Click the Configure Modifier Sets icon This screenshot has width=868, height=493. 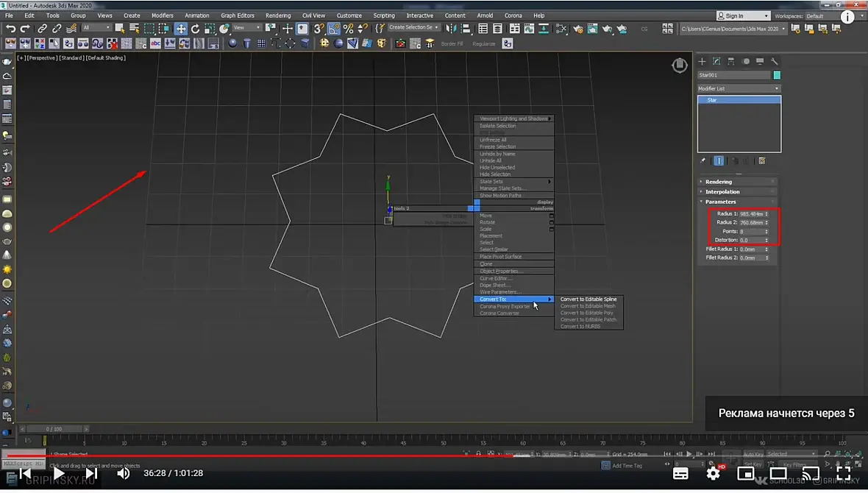point(762,160)
